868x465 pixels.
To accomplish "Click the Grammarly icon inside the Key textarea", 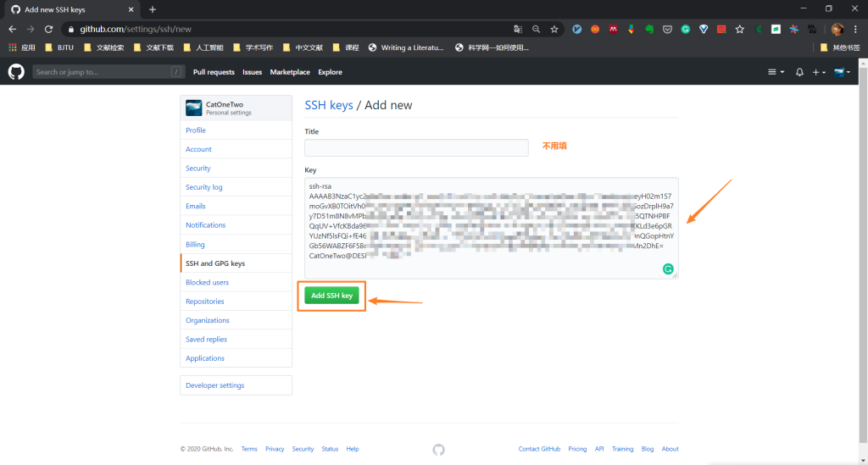I will point(668,268).
